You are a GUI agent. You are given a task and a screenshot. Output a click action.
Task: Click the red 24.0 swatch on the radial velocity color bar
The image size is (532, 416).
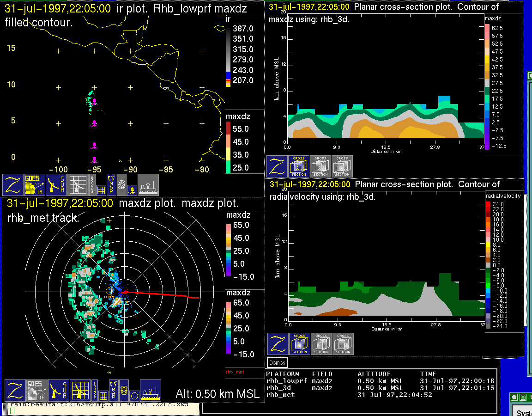[488, 204]
